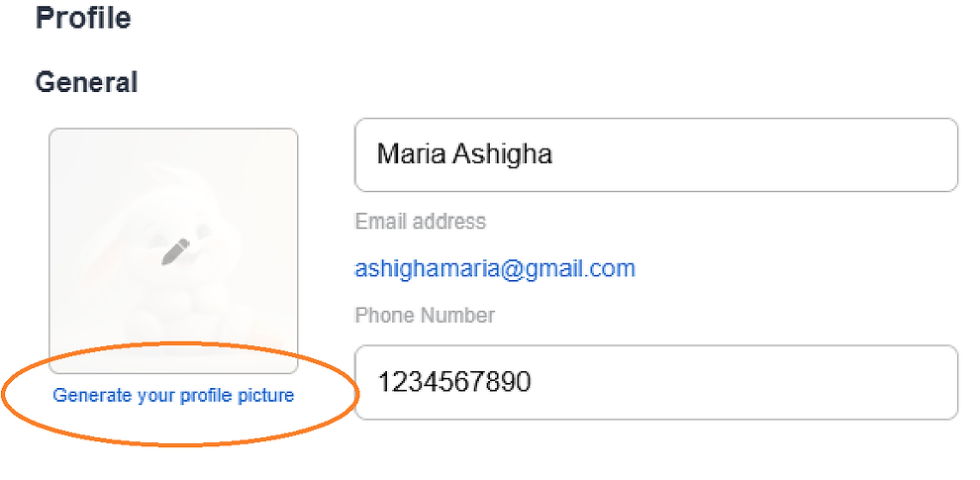Viewport: 980px width, 480px height.
Task: Click empty area of the name input box
Action: pyautogui.click(x=750, y=154)
